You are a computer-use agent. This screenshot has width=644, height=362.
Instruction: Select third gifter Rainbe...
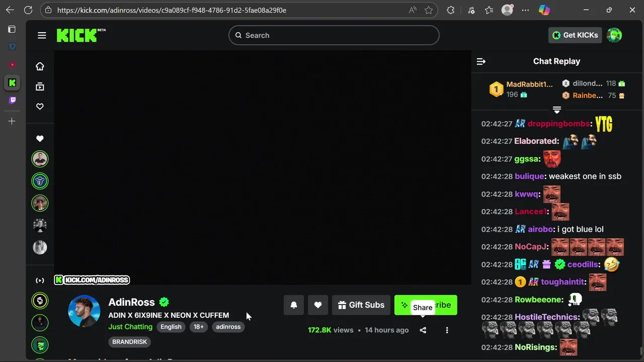point(588,96)
